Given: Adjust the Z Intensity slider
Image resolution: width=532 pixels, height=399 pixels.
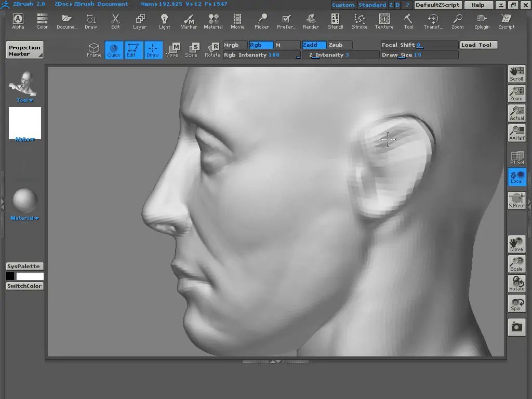Looking at the screenshot, I should coord(340,55).
